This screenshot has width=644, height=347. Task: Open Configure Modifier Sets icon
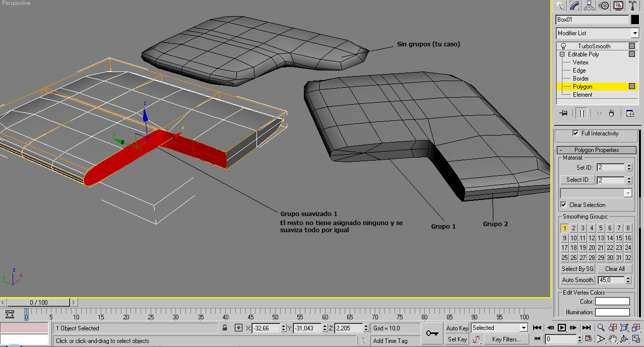(630, 113)
